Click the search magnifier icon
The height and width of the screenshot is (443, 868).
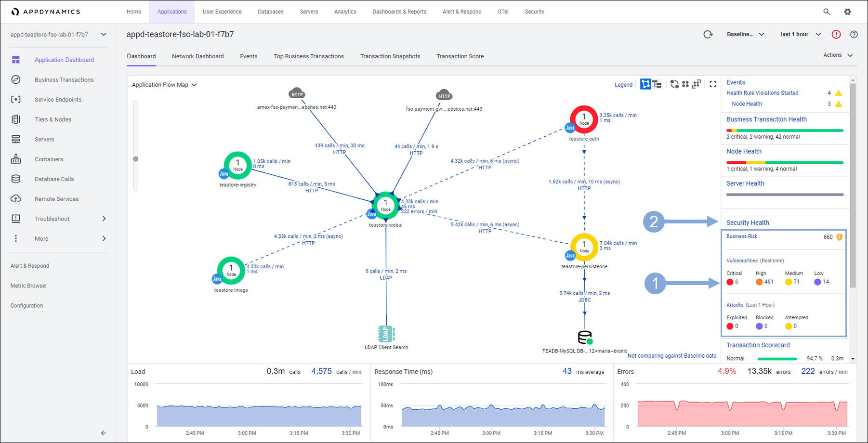827,12
